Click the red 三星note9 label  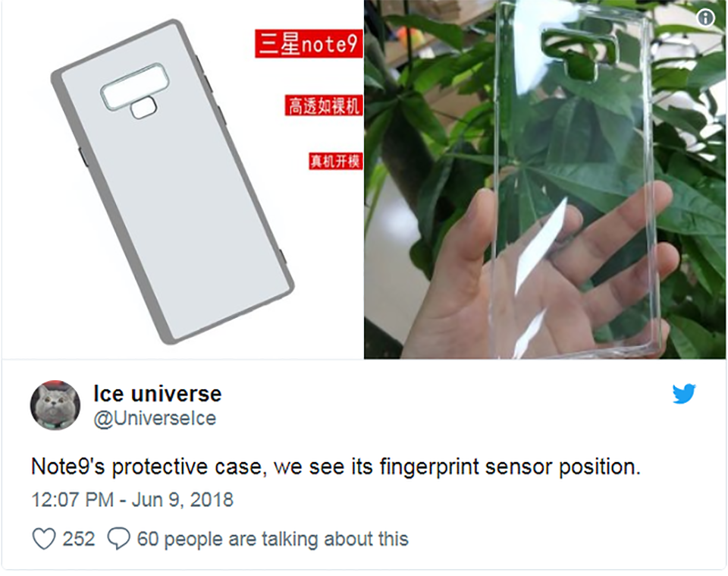309,44
